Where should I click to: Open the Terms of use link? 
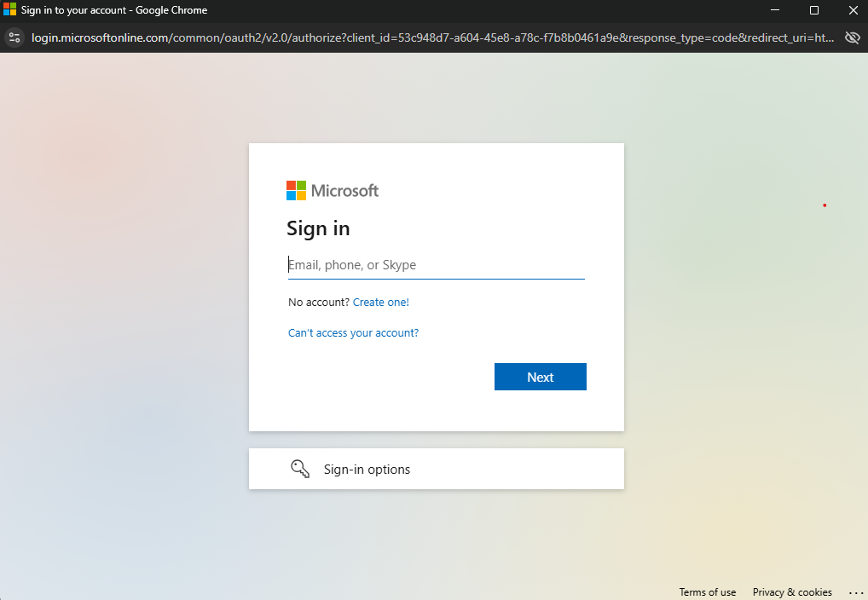(x=708, y=592)
